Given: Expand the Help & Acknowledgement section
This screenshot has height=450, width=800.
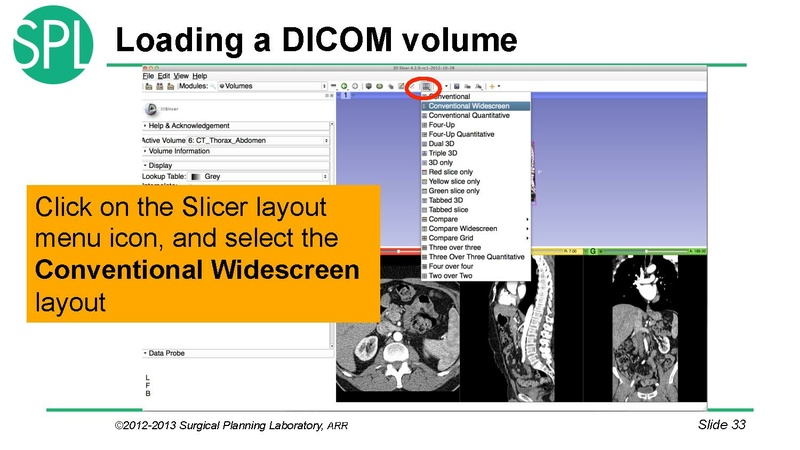Looking at the screenshot, I should [236, 126].
